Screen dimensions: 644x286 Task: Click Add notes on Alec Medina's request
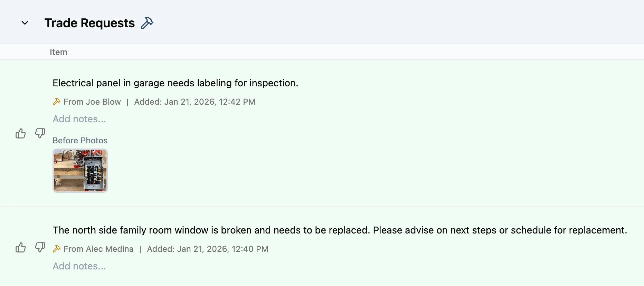(79, 266)
